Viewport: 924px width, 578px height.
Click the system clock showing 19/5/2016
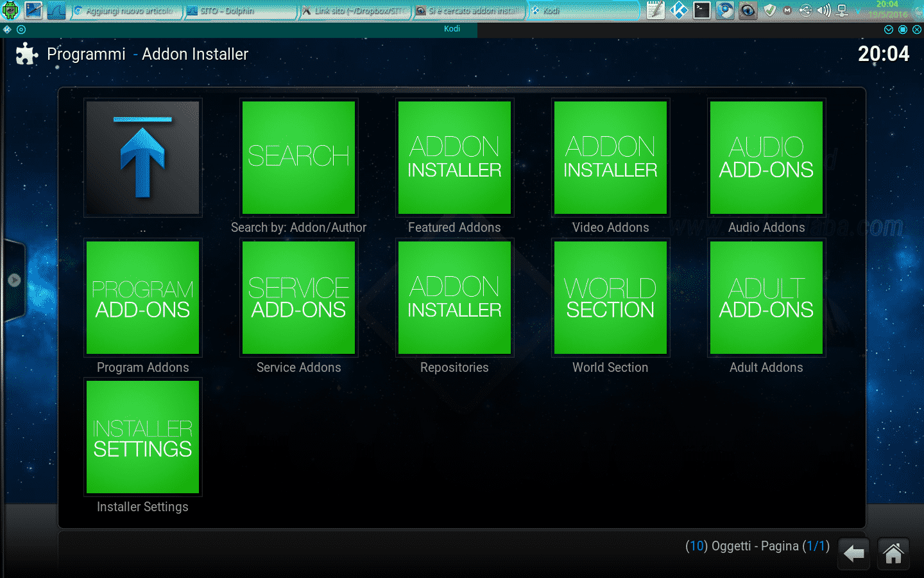[x=887, y=10]
